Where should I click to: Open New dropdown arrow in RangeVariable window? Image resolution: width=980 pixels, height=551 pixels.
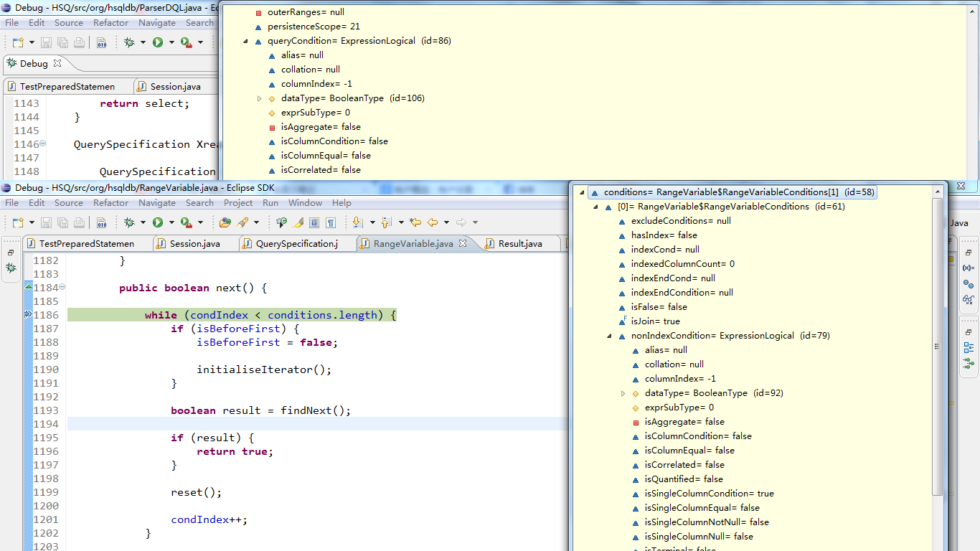coord(32,222)
